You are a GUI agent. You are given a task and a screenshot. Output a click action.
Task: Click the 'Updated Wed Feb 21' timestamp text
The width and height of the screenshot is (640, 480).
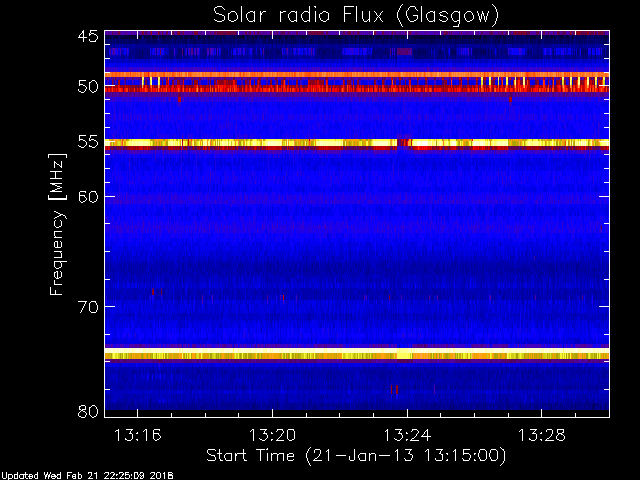pos(87,476)
